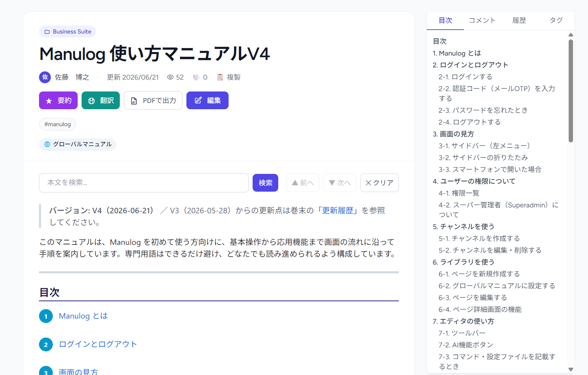This screenshot has width=588, height=375.
Task: Jump to 6. ライブラリを使う
Action: point(463,262)
